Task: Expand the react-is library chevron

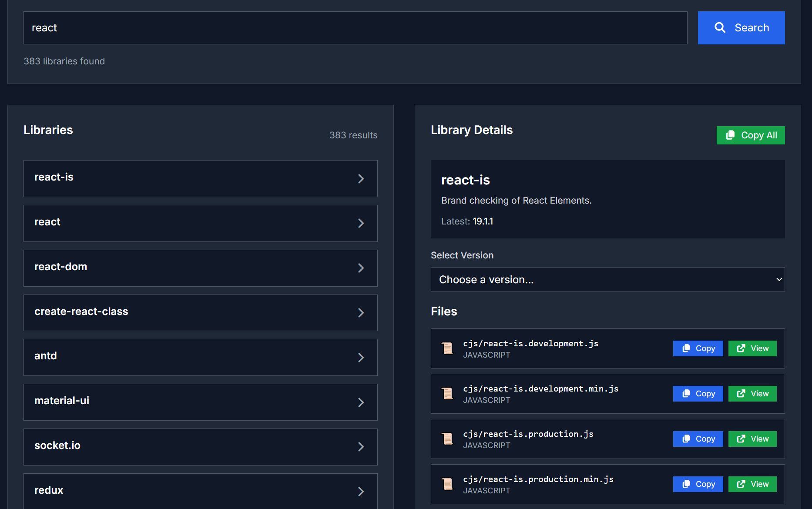Action: [361, 179]
